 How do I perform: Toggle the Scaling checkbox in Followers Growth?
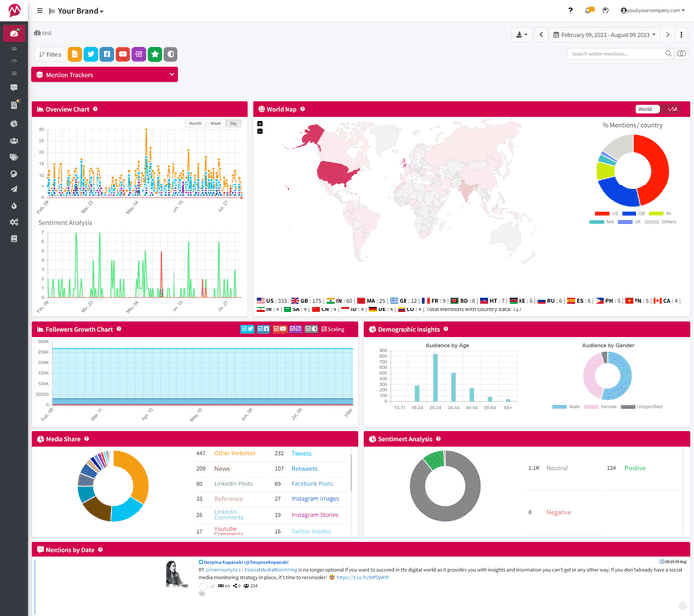click(324, 329)
